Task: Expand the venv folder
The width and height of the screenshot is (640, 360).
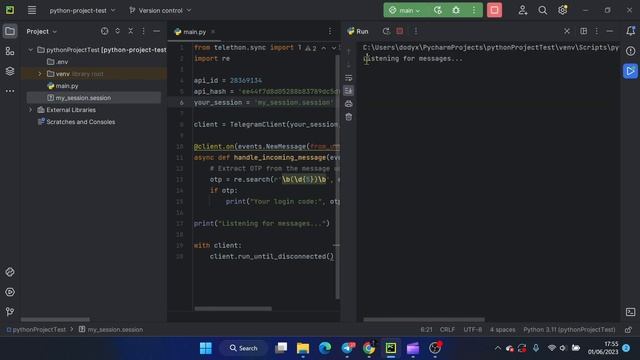Action: pos(40,74)
